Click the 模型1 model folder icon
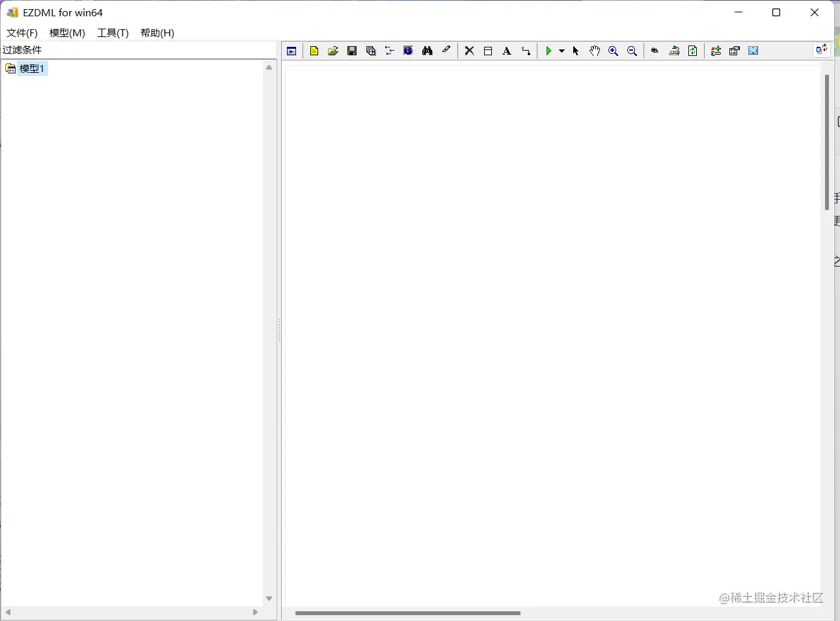840x621 pixels. 10,68
